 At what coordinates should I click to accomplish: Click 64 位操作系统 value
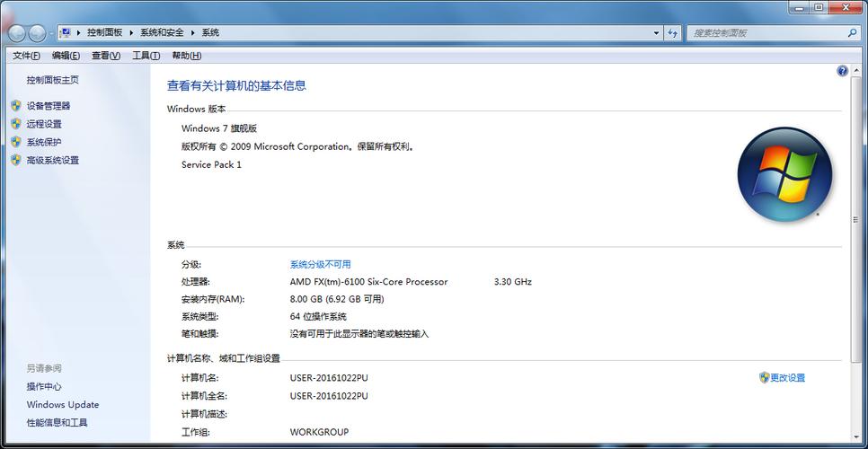coord(318,317)
